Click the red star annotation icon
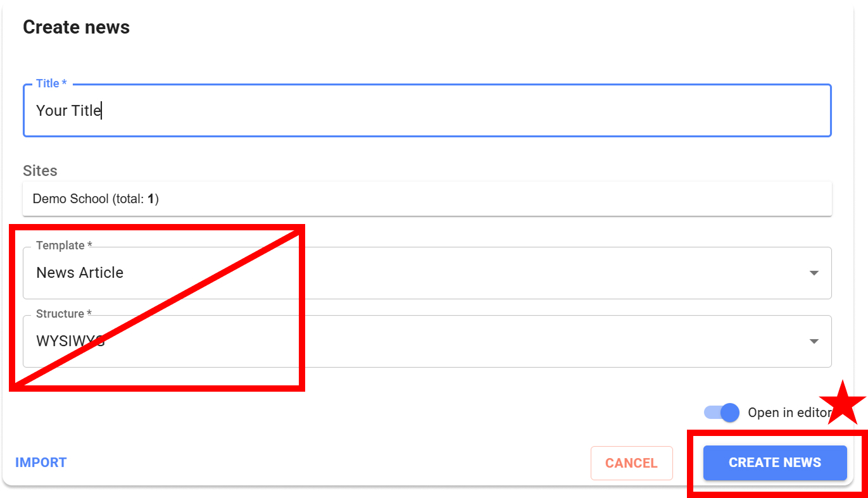The image size is (868, 498). (x=843, y=402)
